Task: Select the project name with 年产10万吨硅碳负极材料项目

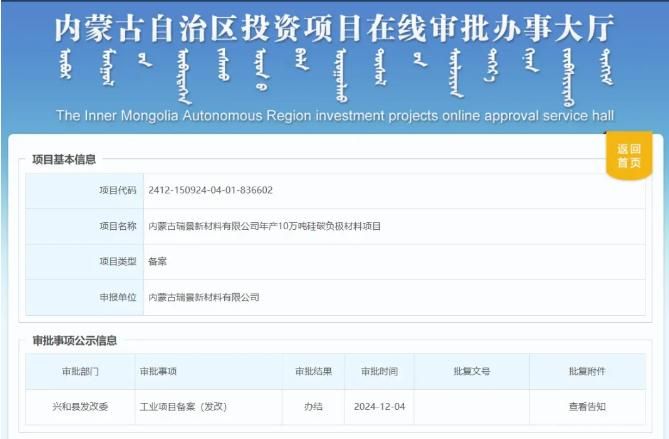Action: pyautogui.click(x=265, y=226)
